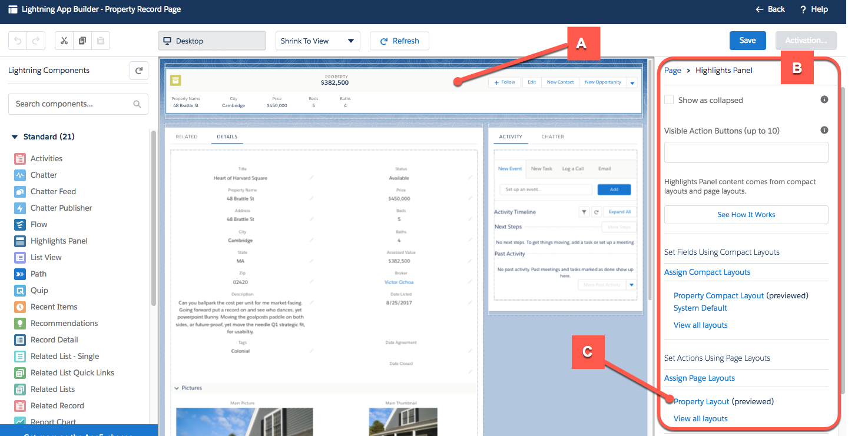Click the activity timeline refresh icon
This screenshot has height=436, width=868.
(596, 212)
